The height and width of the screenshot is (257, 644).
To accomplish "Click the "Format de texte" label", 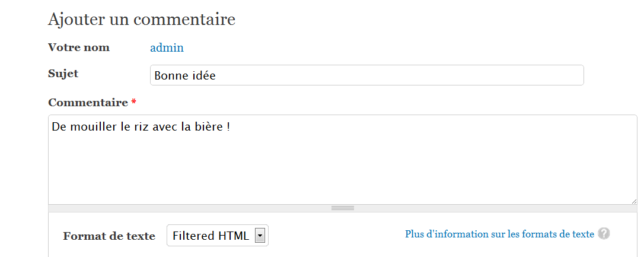I will (109, 236).
